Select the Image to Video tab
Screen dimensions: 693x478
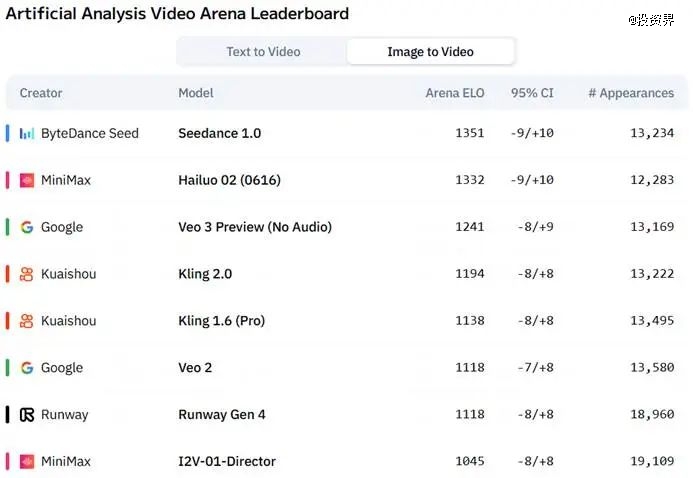pyautogui.click(x=430, y=52)
